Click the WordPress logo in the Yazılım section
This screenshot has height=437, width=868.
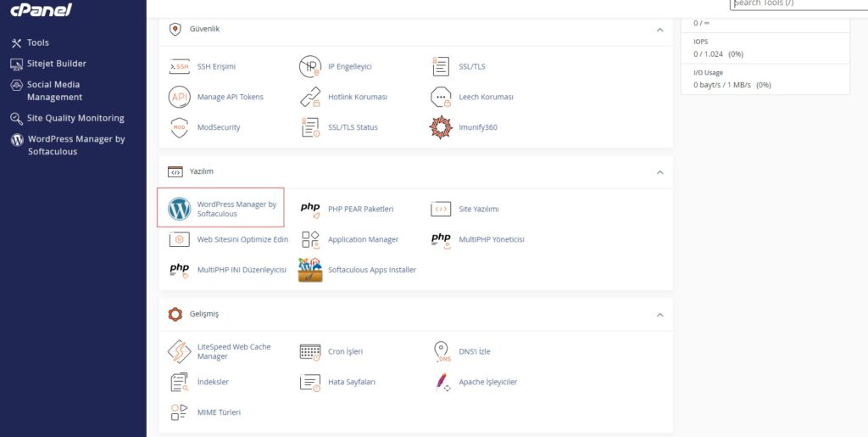pos(180,209)
